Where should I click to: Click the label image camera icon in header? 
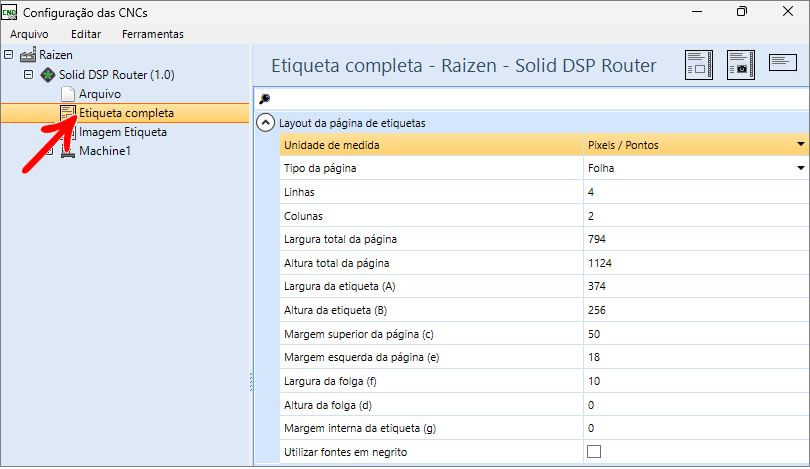740,65
